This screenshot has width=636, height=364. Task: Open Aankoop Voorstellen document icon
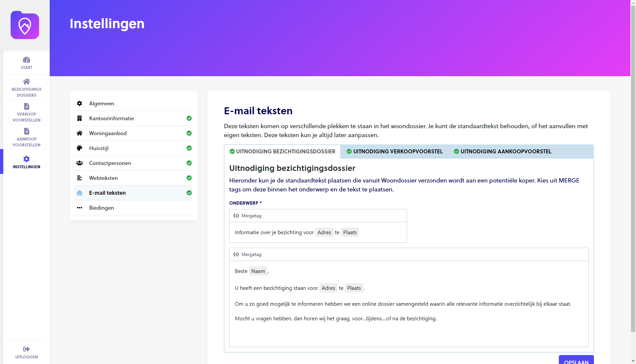(x=26, y=131)
